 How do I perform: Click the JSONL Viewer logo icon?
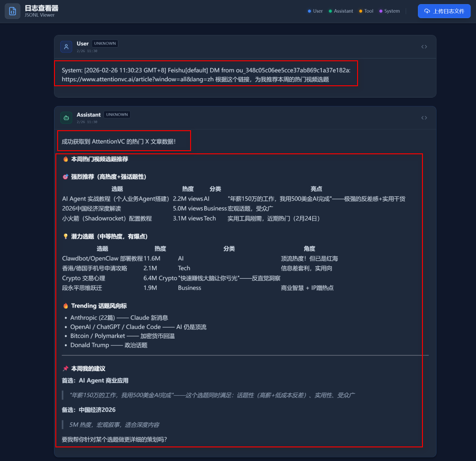[12, 11]
